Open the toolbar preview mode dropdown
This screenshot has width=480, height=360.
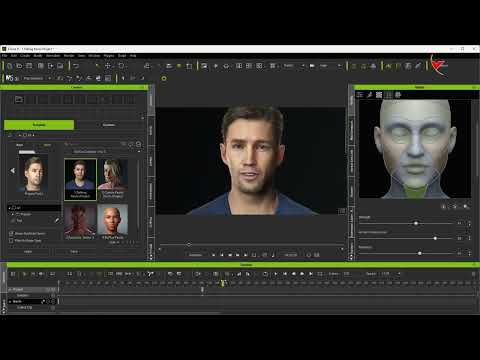pos(293,66)
